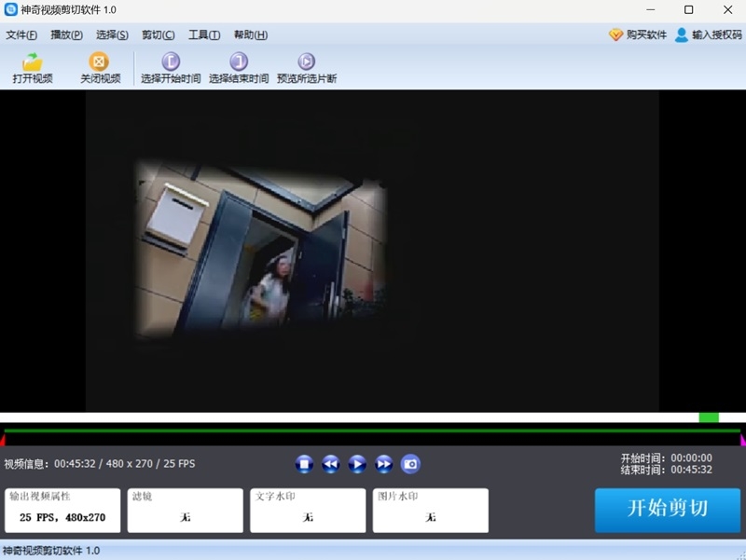The image size is (746, 560).
Task: Click the fast-forward playback button
Action: click(384, 464)
